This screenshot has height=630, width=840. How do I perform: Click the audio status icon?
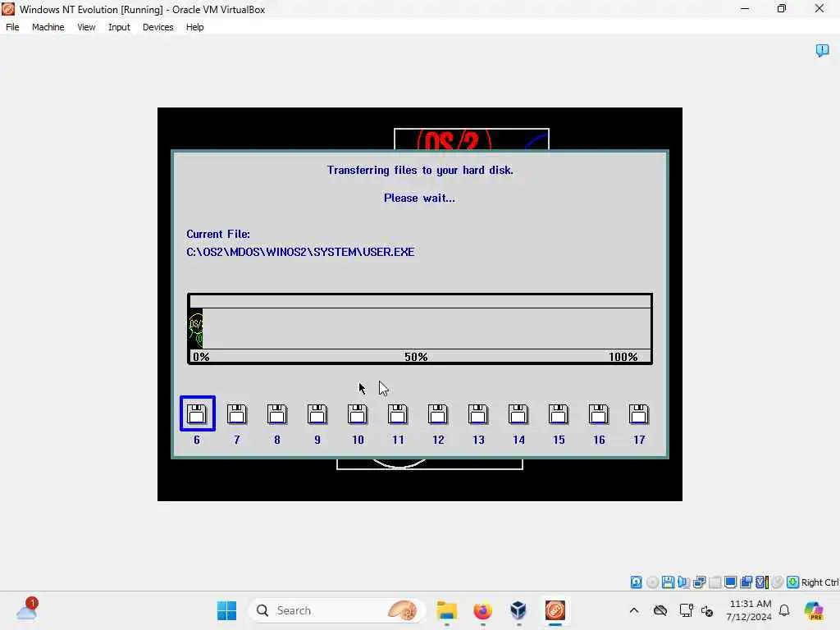(683, 582)
